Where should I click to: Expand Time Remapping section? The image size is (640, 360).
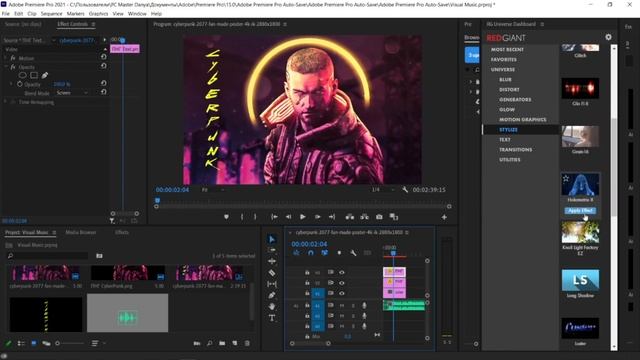point(6,102)
